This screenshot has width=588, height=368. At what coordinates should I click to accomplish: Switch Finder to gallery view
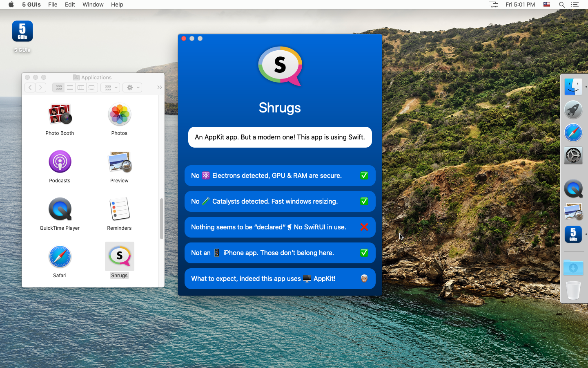point(91,87)
